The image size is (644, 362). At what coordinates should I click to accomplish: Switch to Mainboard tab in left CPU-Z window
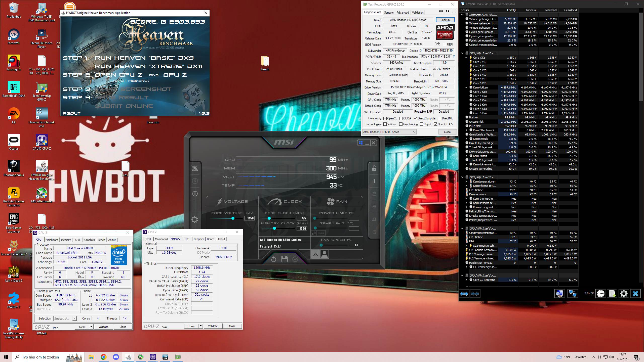52,240
